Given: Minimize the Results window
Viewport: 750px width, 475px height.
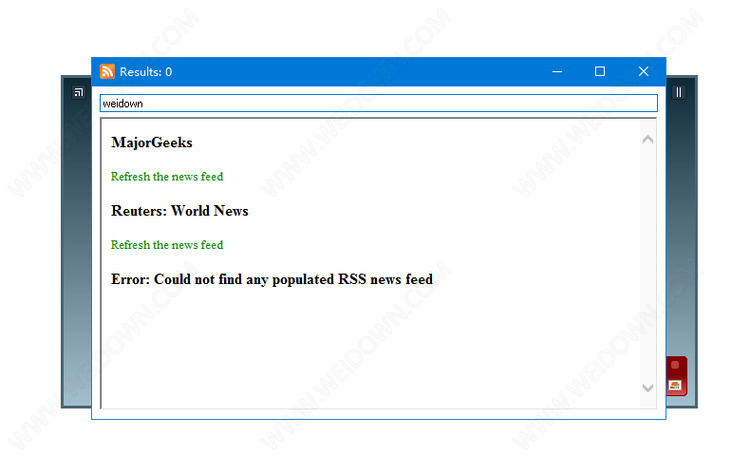Looking at the screenshot, I should (557, 71).
